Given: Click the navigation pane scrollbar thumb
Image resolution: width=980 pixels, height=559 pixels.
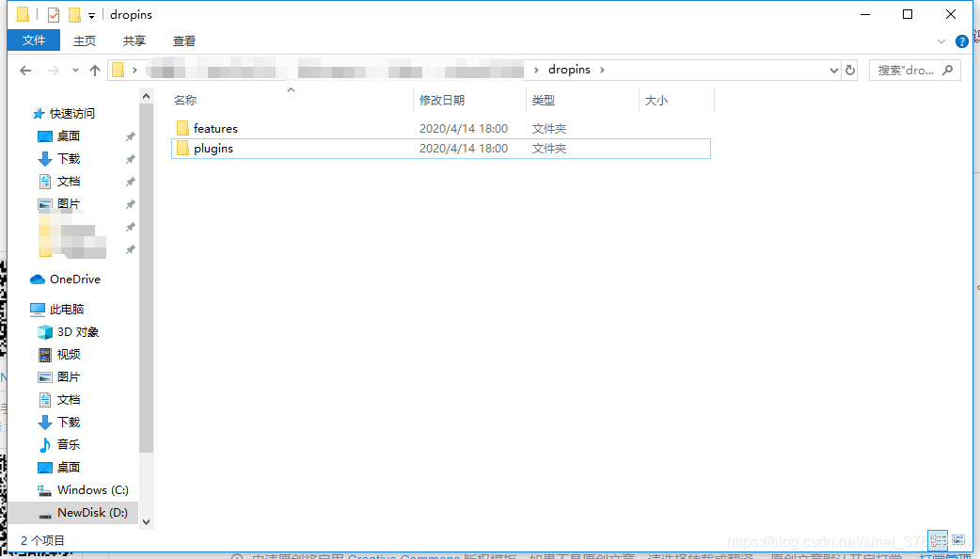Looking at the screenshot, I should point(147,279).
